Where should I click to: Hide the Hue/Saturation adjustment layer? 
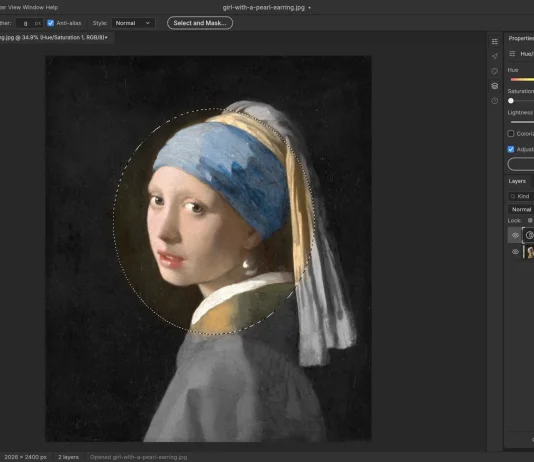pos(515,235)
